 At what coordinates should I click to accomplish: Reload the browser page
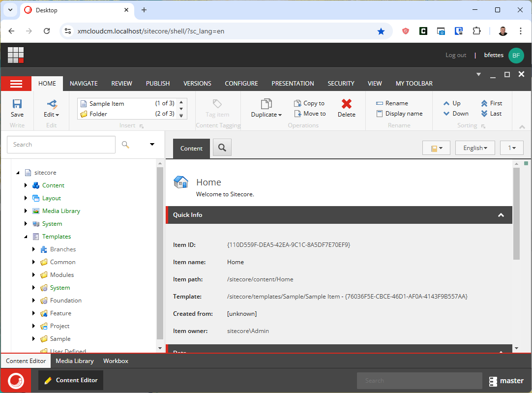(x=47, y=31)
